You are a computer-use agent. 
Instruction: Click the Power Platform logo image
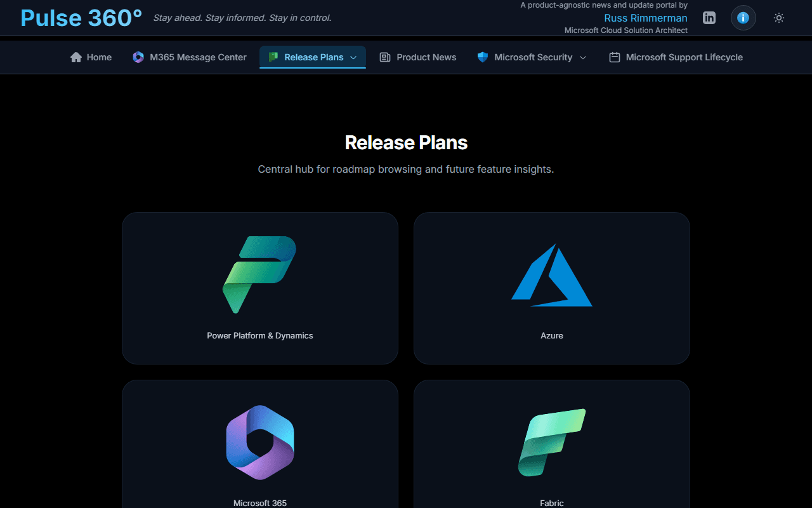pyautogui.click(x=260, y=274)
